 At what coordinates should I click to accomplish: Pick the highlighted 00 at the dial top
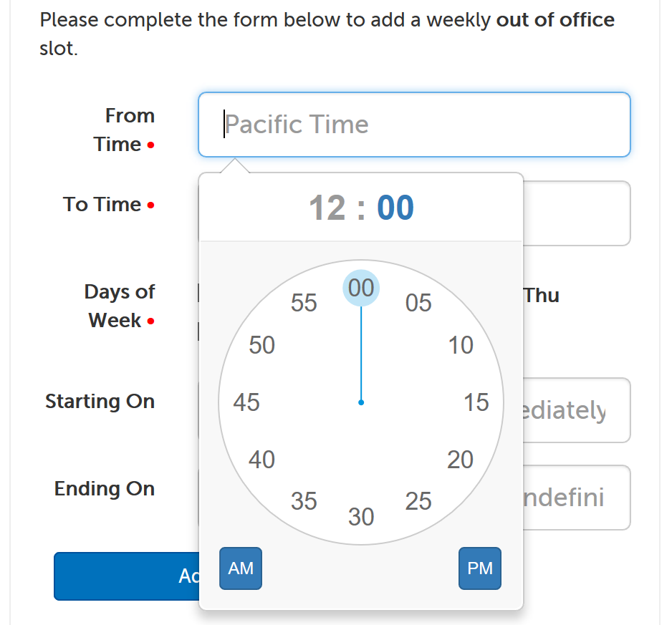(x=360, y=287)
